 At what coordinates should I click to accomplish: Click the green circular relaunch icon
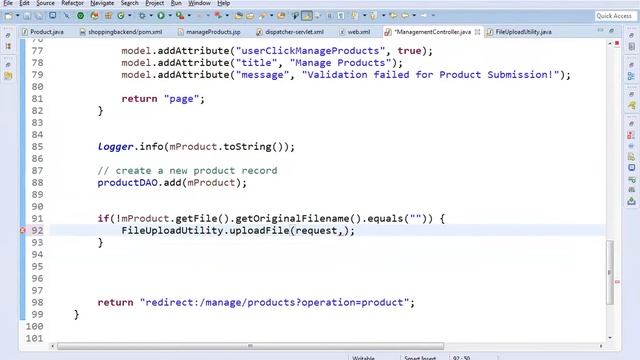tap(121, 16)
